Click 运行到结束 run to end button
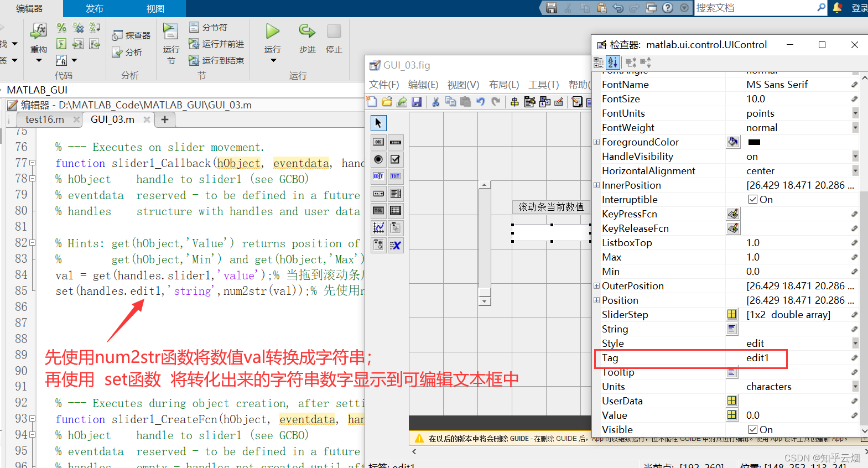The width and height of the screenshot is (868, 468). tap(216, 60)
